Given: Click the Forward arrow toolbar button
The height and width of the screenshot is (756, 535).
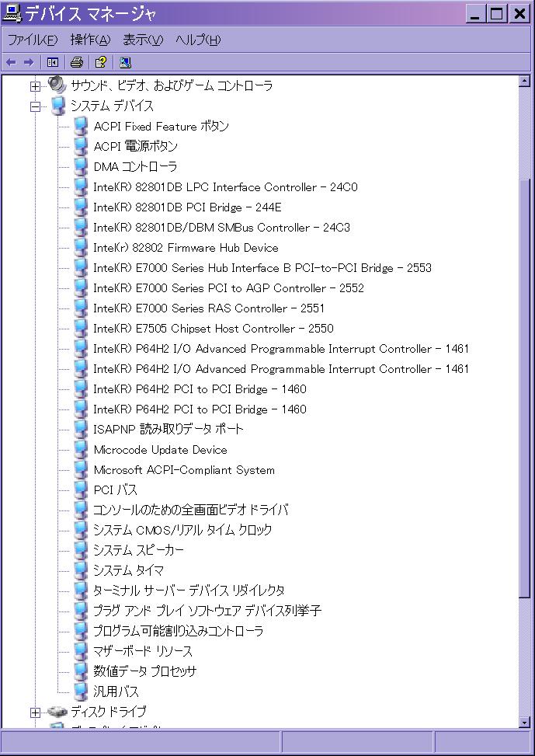Looking at the screenshot, I should pos(29,62).
